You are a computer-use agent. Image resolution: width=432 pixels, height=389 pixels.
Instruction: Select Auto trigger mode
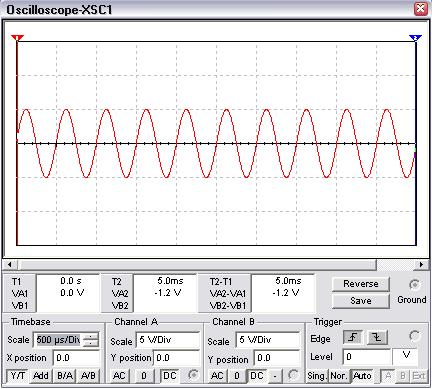[x=362, y=376]
